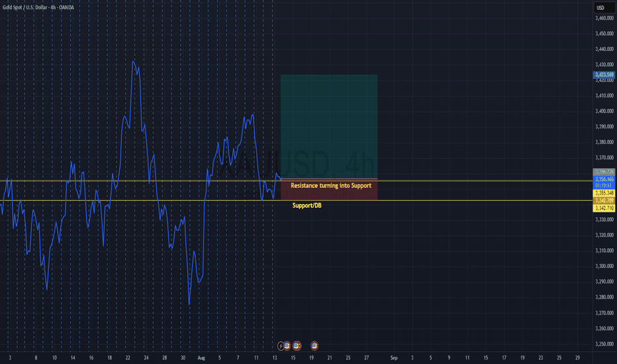The height and width of the screenshot is (364, 617).
Task: Click the 3,300.000 label on price axis
Action: (604, 266)
